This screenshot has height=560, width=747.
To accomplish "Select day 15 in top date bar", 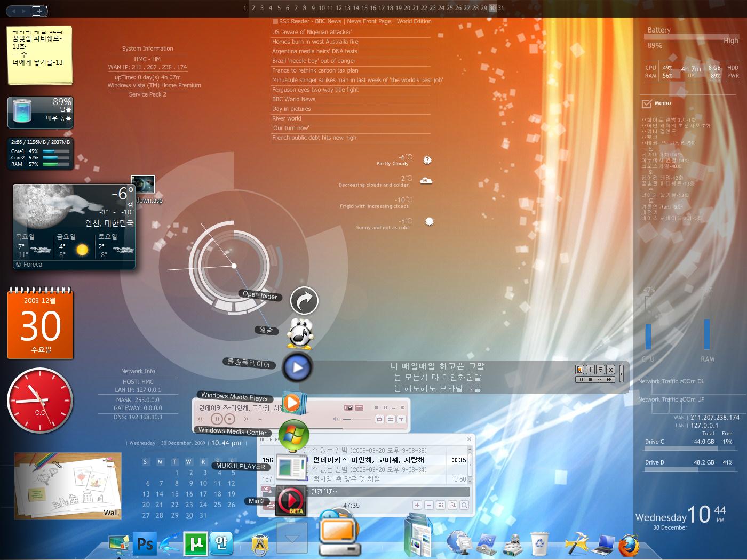I will coord(364,8).
